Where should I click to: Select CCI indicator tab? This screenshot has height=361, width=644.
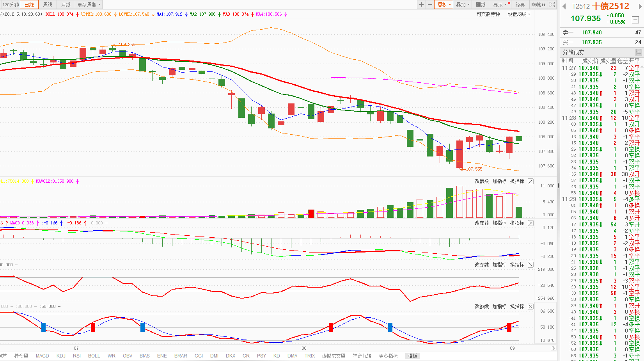199,356
